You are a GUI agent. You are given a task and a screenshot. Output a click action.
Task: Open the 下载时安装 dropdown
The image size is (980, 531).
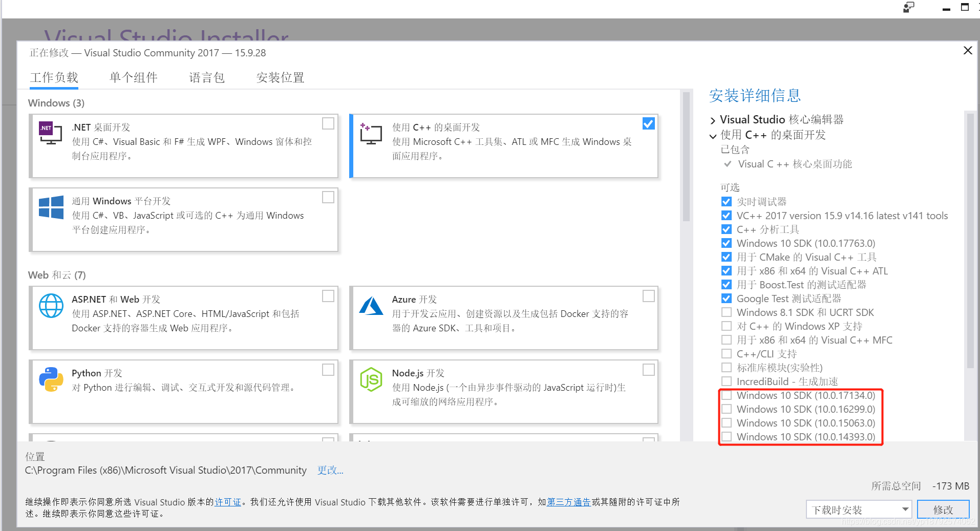tap(858, 509)
